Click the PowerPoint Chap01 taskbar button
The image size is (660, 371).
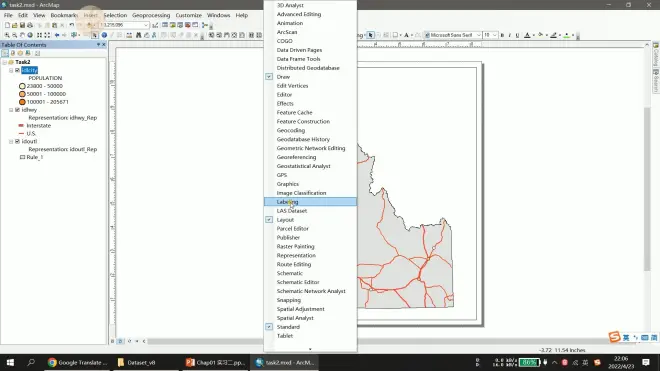coord(215,363)
